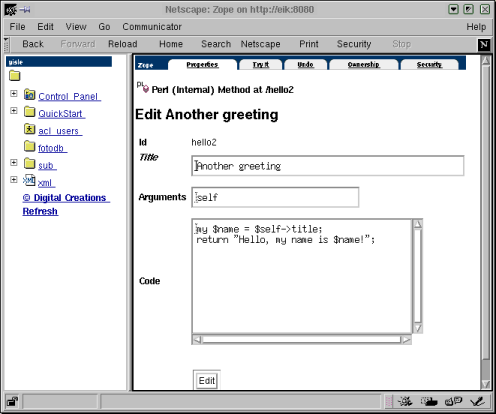Open the Navigator component icon in status bar
Screen dimensions: 496x414
(405, 401)
